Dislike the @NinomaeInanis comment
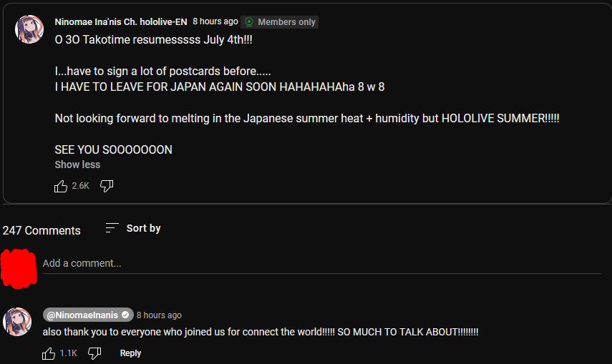Image resolution: width=612 pixels, height=364 pixels. click(x=94, y=353)
